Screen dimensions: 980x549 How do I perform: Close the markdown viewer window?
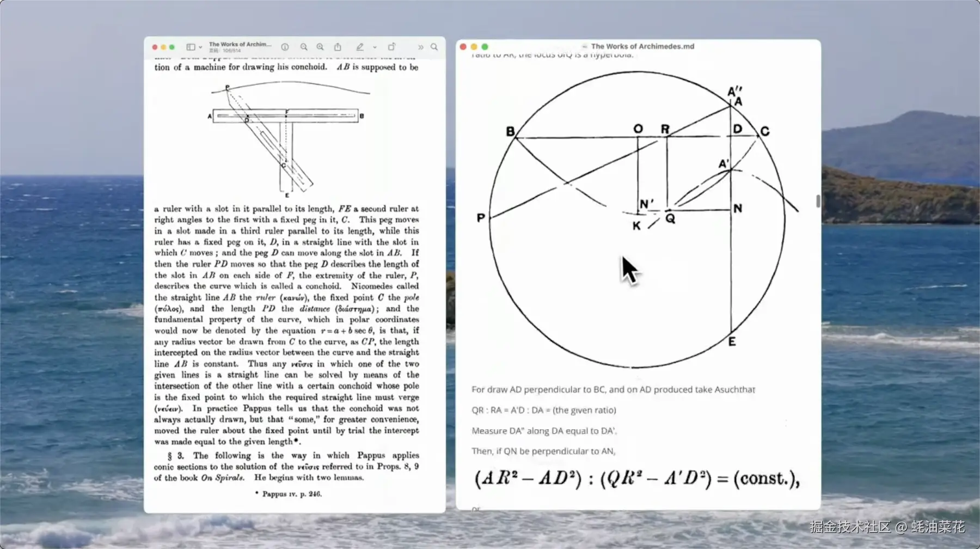pyautogui.click(x=463, y=47)
